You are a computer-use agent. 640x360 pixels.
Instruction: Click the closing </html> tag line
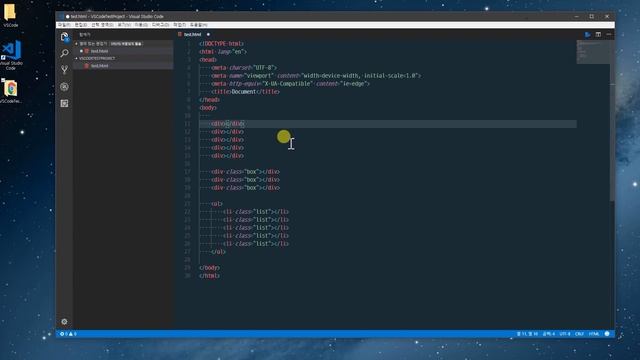[x=209, y=276]
